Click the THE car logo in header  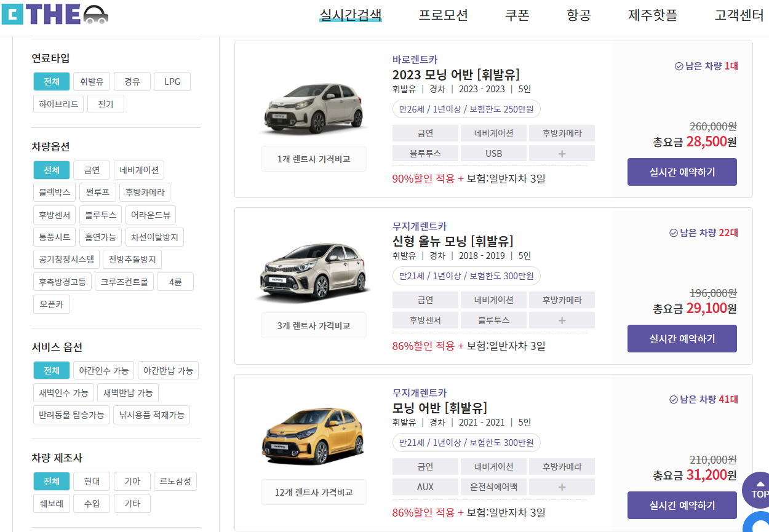pos(55,14)
